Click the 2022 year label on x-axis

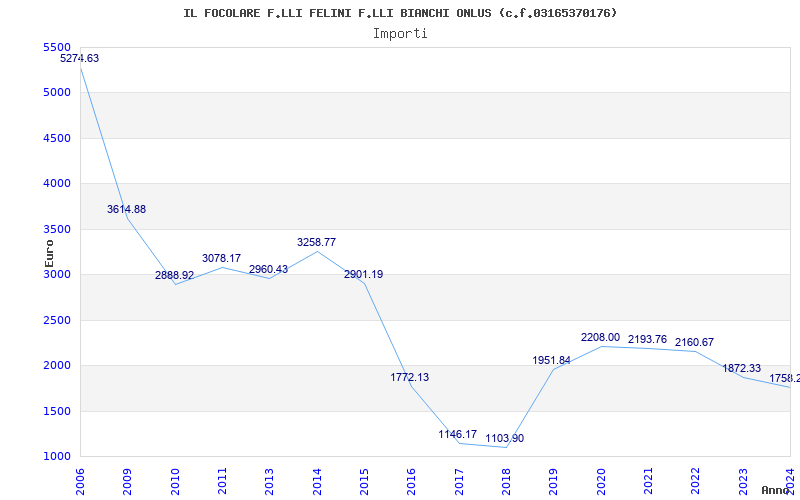(x=695, y=482)
